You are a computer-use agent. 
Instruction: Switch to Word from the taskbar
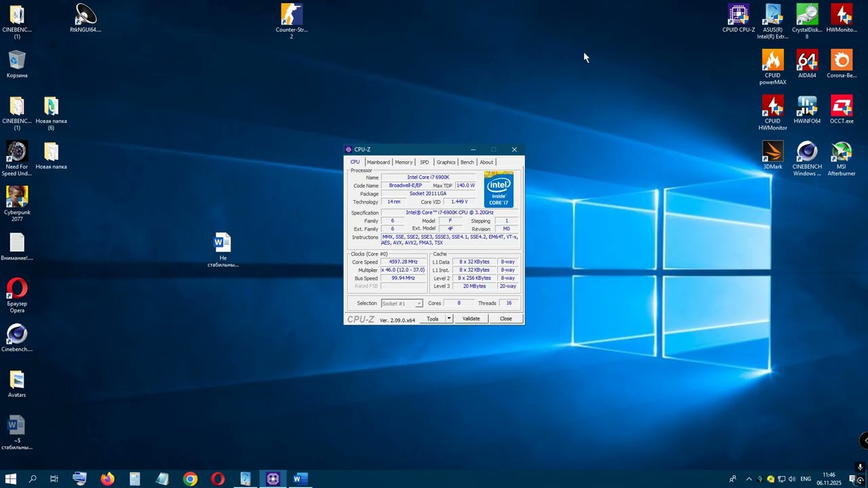point(300,479)
